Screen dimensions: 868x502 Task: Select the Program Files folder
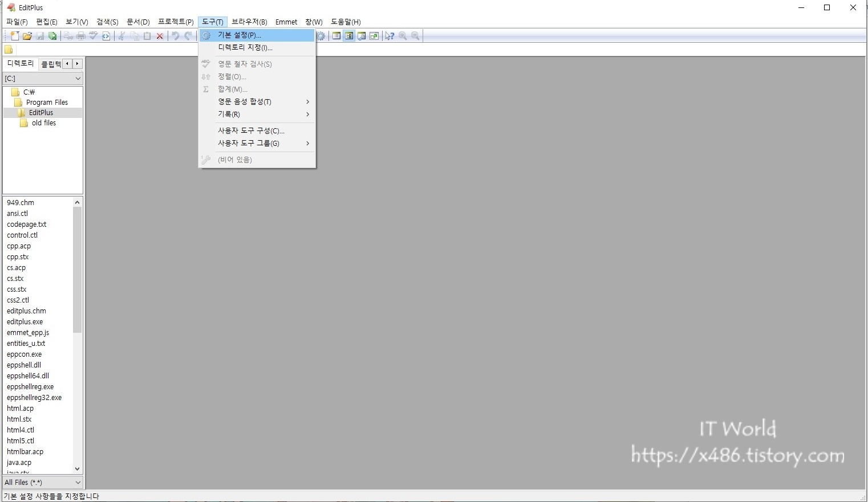[47, 103]
